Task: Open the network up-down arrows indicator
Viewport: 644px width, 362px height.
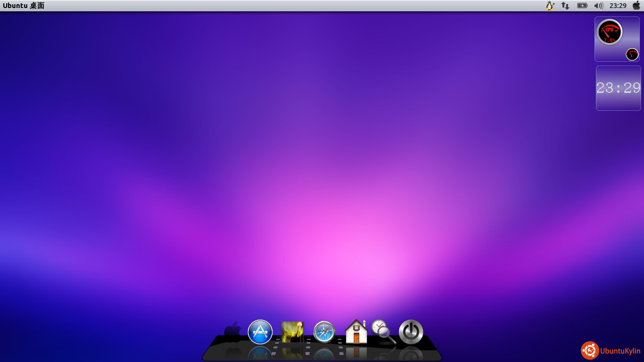Action: pyautogui.click(x=565, y=6)
